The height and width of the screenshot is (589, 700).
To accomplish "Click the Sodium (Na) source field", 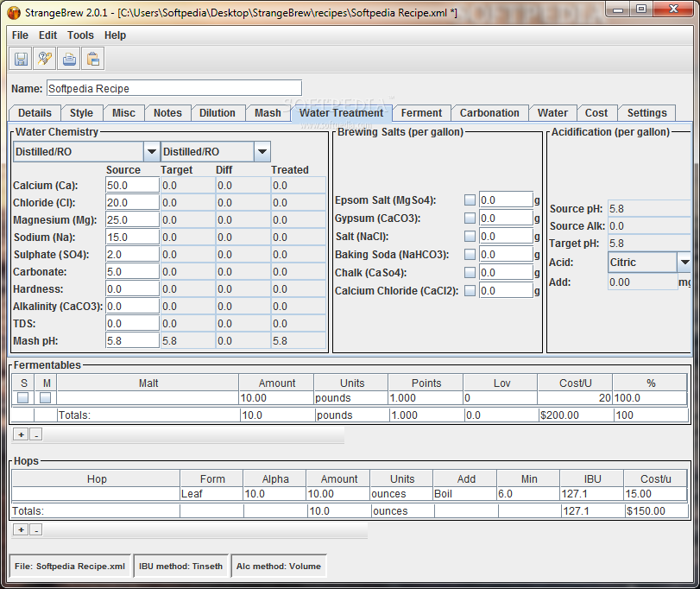I will [x=132, y=237].
